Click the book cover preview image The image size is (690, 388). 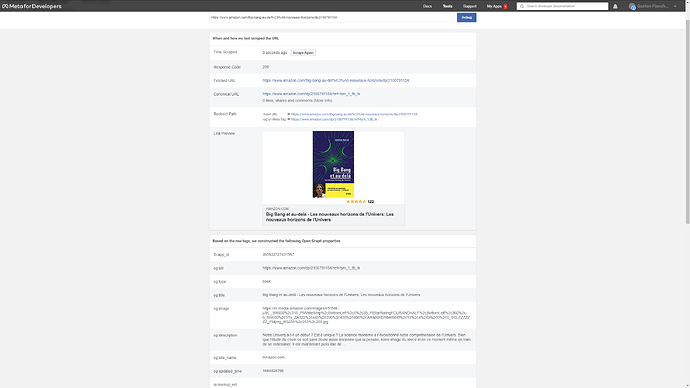(x=333, y=165)
